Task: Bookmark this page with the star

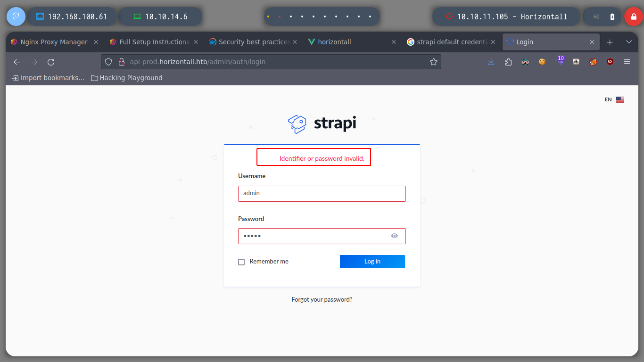Action: (434, 62)
